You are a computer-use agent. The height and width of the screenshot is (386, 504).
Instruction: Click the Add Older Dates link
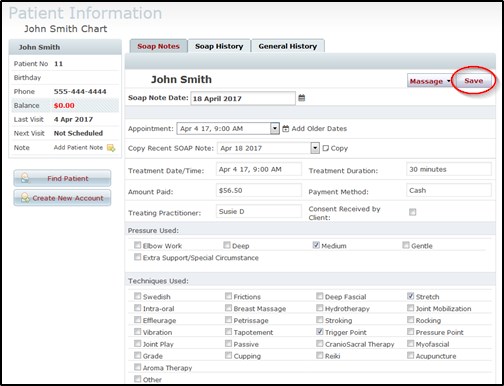pyautogui.click(x=319, y=129)
